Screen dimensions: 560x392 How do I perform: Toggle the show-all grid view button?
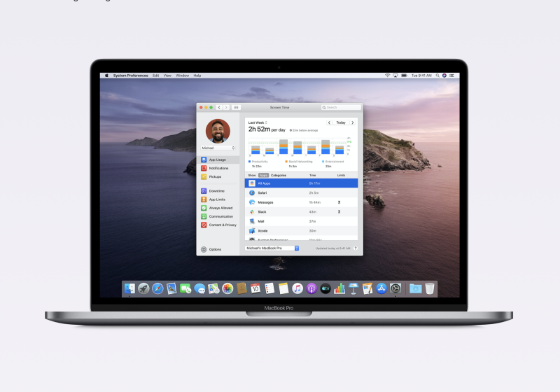coord(236,107)
